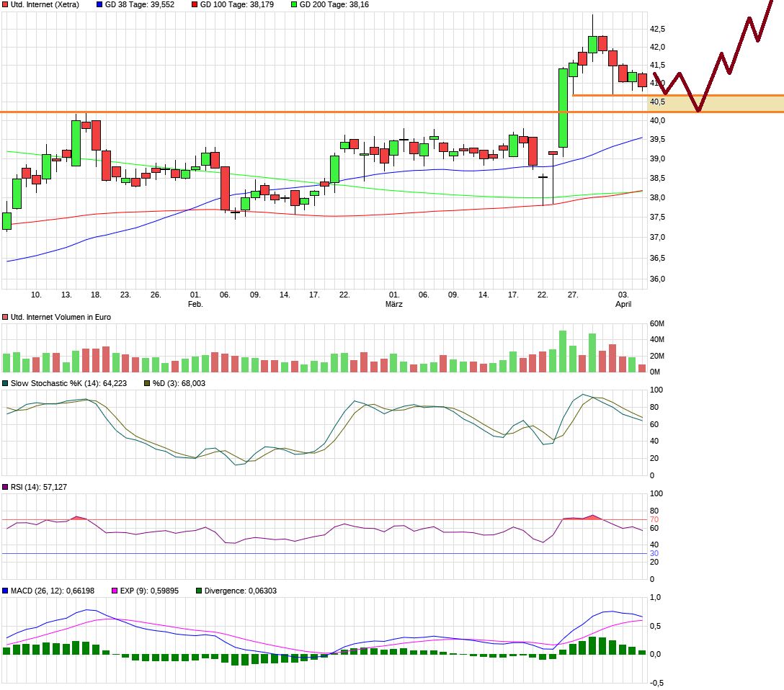Click the blue GD 38 Tage legend swatch

click(99, 4)
